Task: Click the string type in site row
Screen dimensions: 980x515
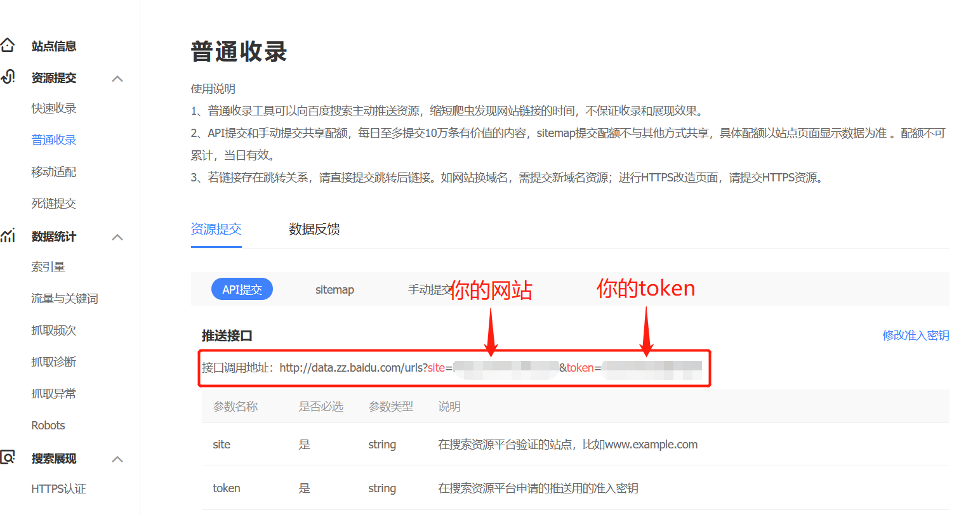Action: (382, 445)
